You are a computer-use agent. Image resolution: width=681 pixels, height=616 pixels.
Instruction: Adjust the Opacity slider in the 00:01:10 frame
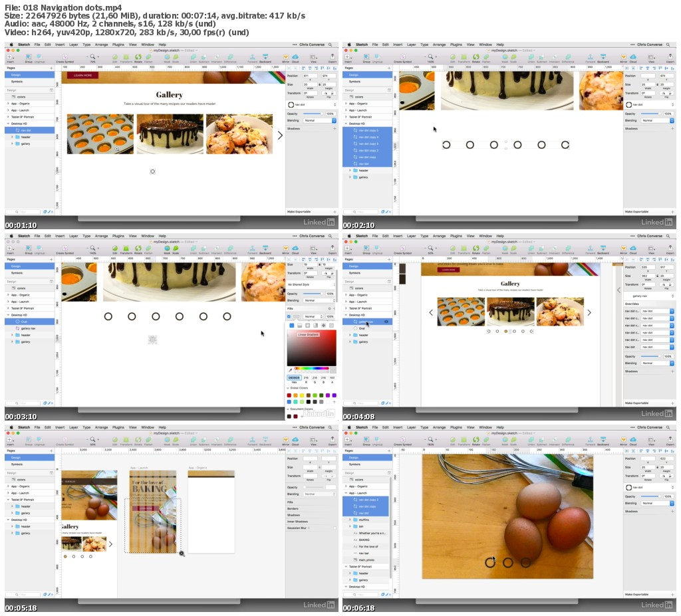(x=313, y=114)
